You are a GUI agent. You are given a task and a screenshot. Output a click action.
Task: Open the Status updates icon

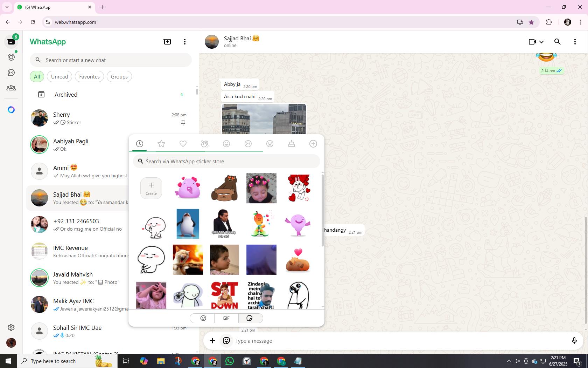pos(11,57)
